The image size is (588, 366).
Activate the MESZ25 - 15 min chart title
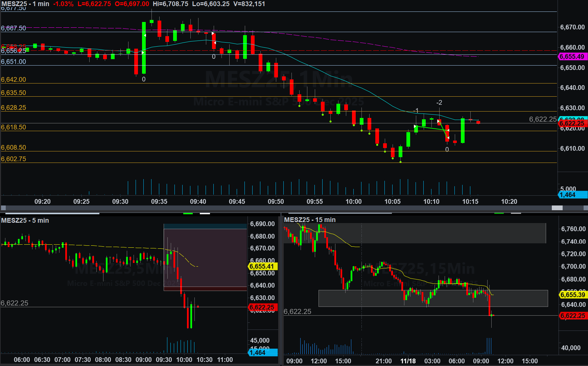pos(310,220)
